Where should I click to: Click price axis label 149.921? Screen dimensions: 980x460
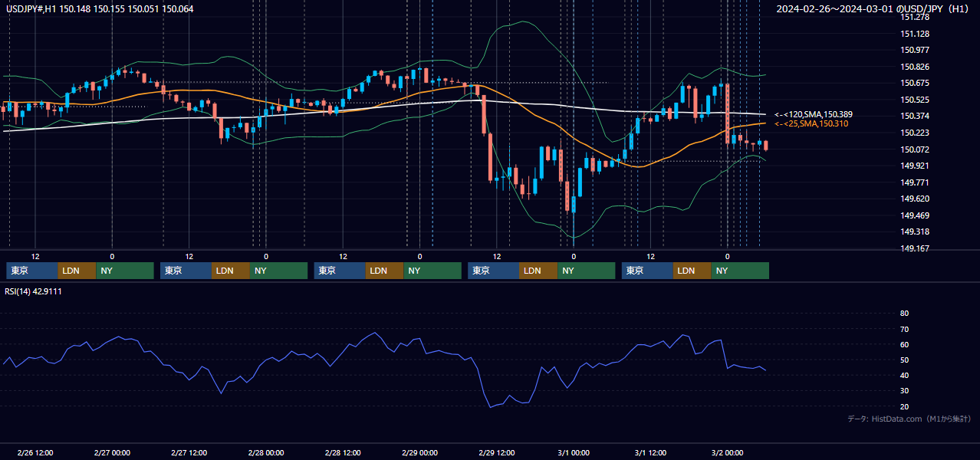coord(915,166)
